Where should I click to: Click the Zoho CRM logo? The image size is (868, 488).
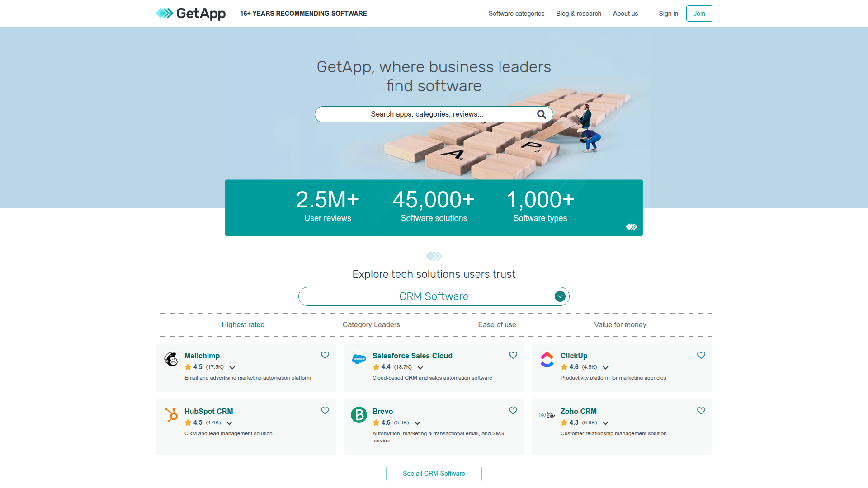click(x=547, y=415)
